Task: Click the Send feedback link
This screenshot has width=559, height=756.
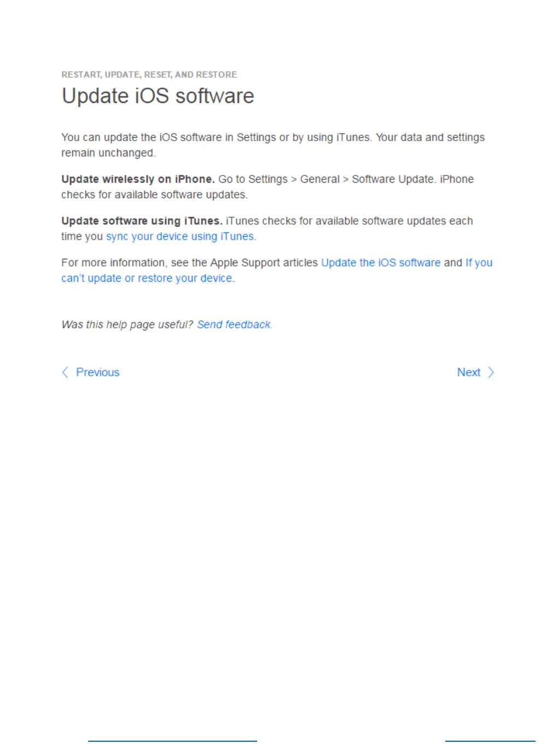Action: 234,324
